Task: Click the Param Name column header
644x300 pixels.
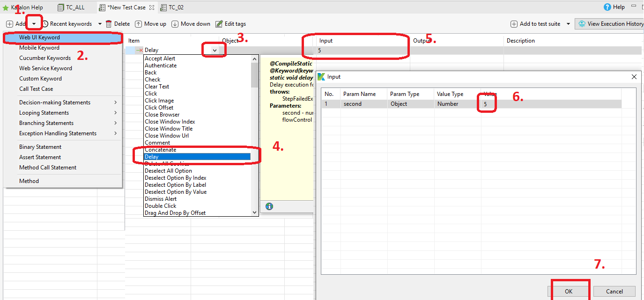Action: click(x=364, y=94)
